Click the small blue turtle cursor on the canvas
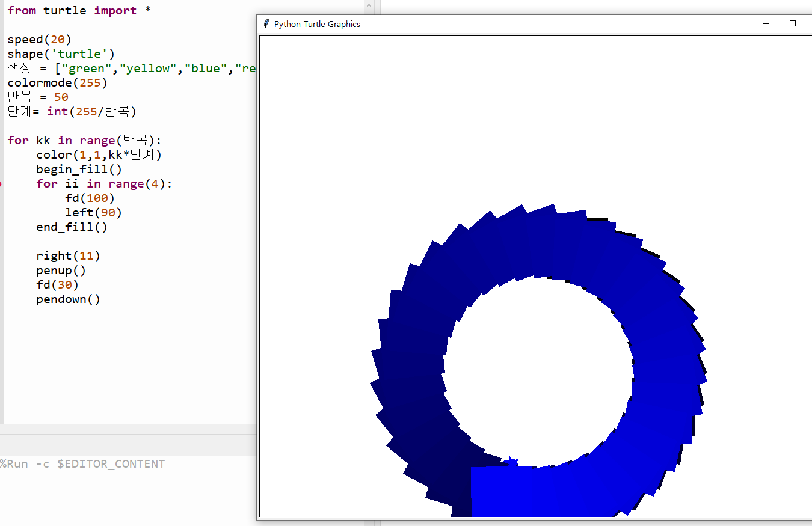 (512, 462)
